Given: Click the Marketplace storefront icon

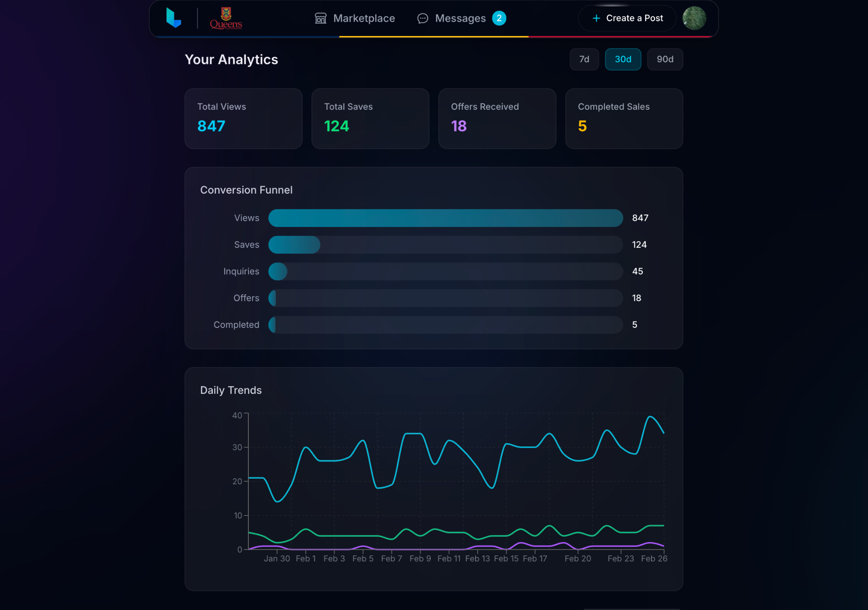Looking at the screenshot, I should 320,18.
